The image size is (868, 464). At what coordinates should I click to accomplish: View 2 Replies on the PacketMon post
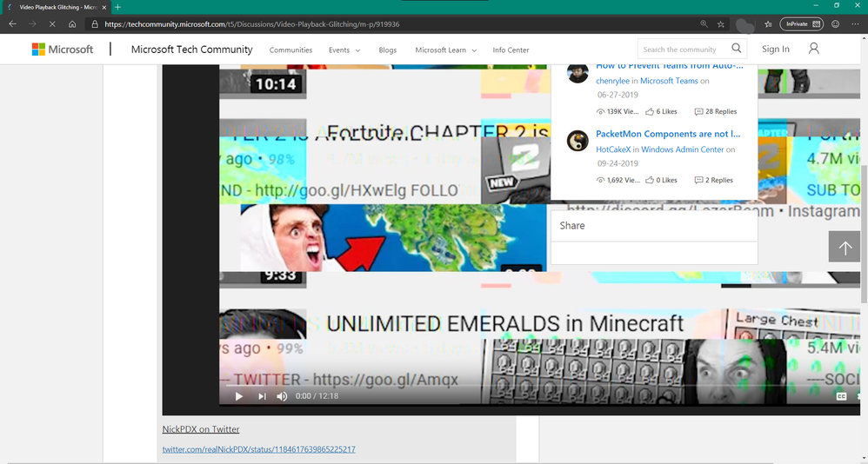(x=713, y=180)
